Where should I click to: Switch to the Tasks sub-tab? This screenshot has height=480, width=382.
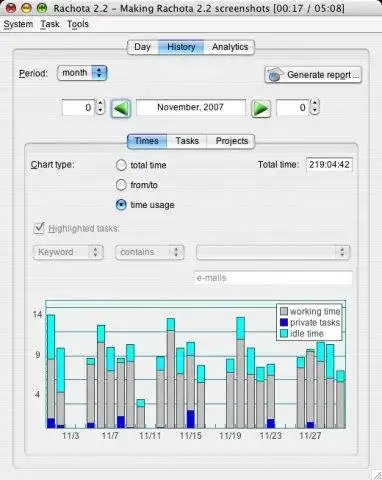pos(187,141)
